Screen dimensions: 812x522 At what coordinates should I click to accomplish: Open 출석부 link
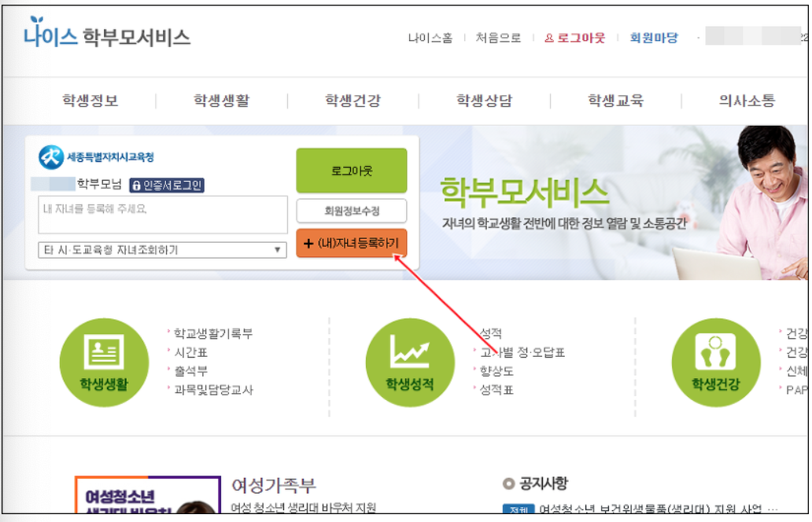point(190,371)
